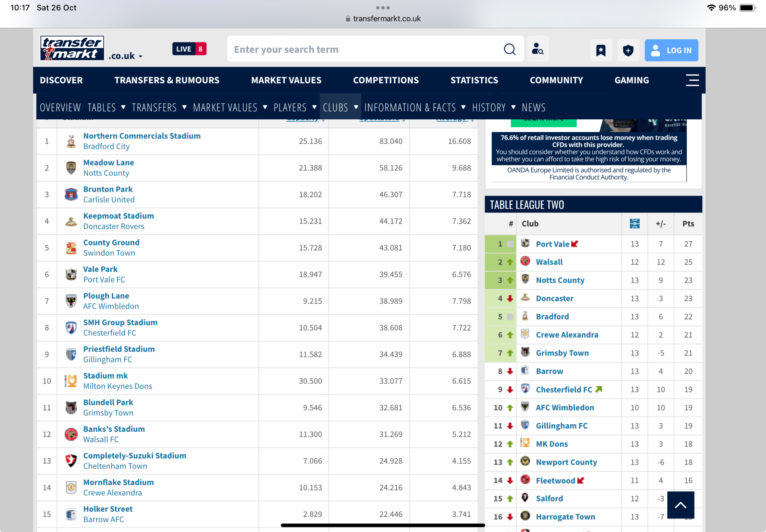766x532 pixels.
Task: Click the Transfermarkt logo
Action: [x=72, y=48]
